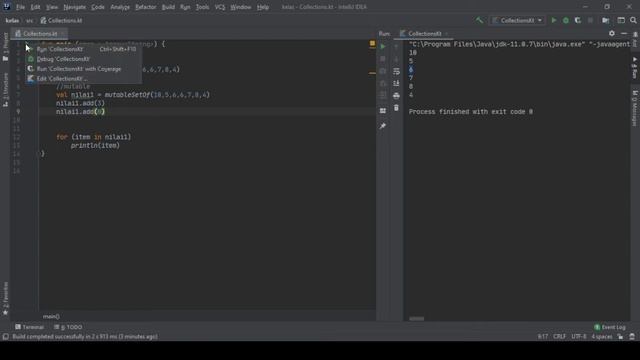Image resolution: width=640 pixels, height=360 pixels.
Task: Open the Run menu in the menu bar
Action: pos(185,7)
